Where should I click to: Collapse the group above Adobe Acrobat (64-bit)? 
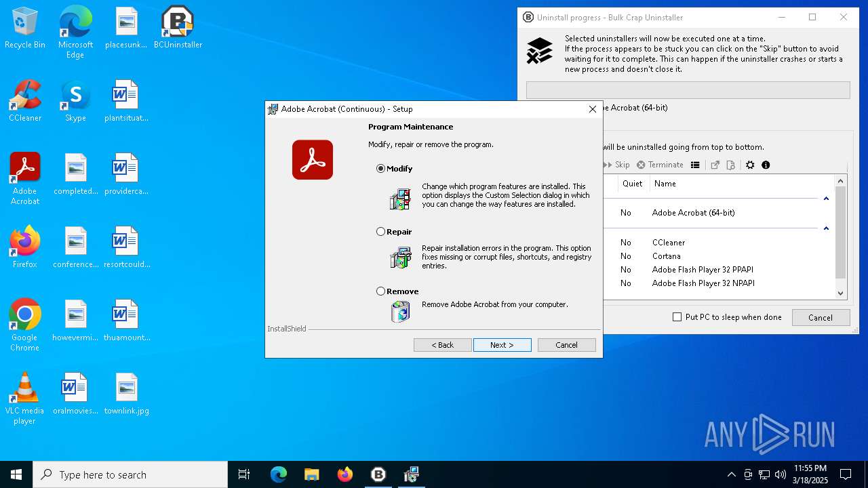(826, 199)
